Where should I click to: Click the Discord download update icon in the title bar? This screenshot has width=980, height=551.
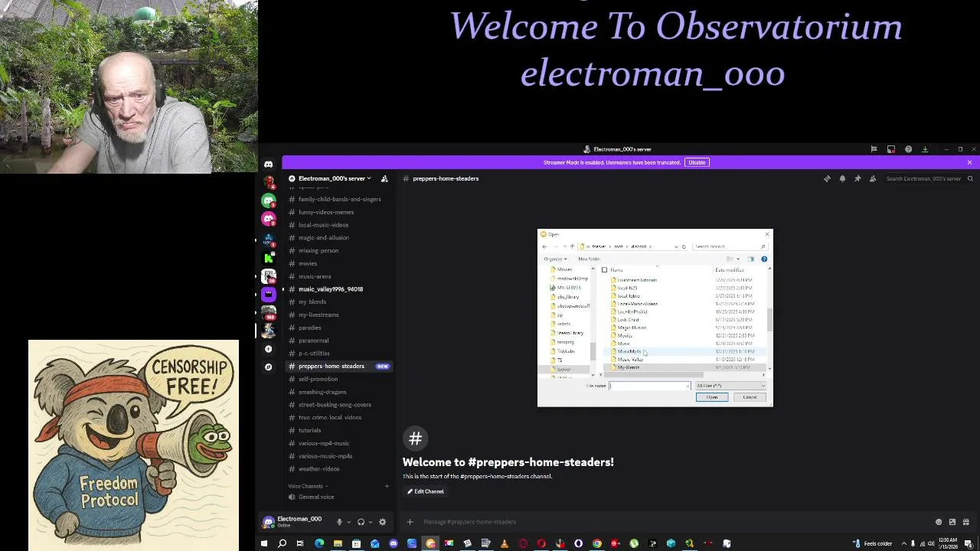pyautogui.click(x=925, y=149)
